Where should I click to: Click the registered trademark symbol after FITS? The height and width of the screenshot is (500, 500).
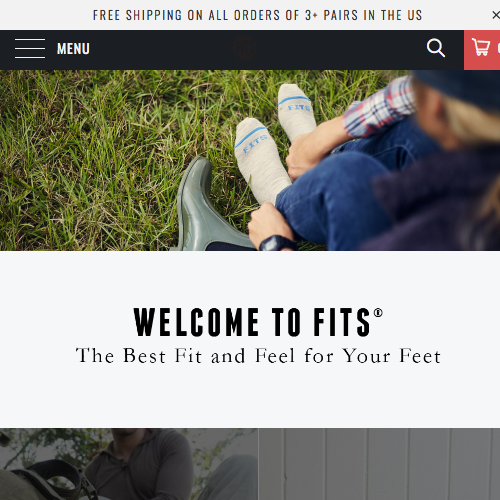(x=378, y=313)
